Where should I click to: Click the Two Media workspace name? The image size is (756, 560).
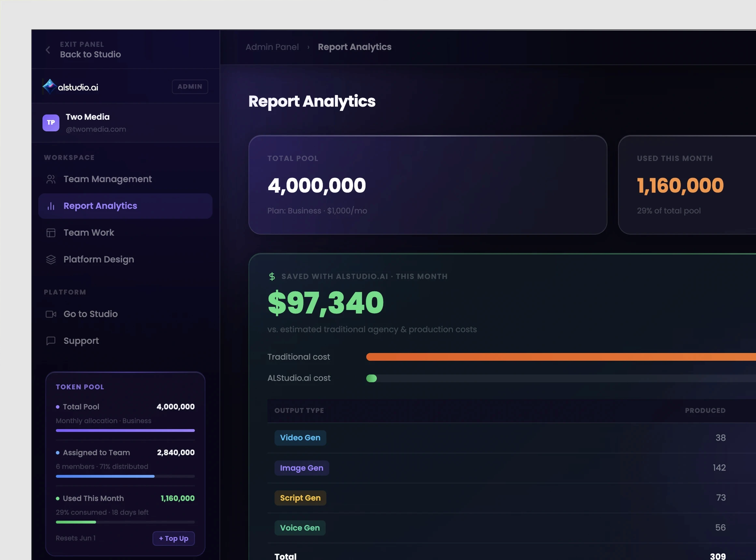tap(88, 117)
